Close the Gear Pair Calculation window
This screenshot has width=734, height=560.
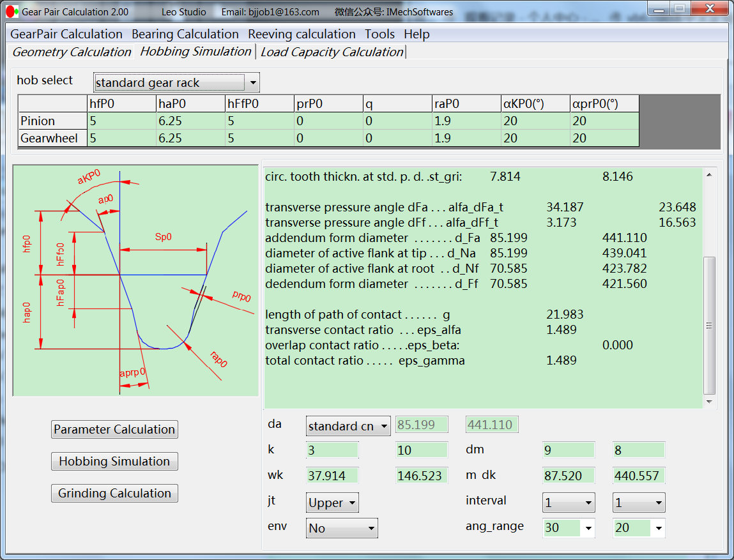[x=710, y=10]
